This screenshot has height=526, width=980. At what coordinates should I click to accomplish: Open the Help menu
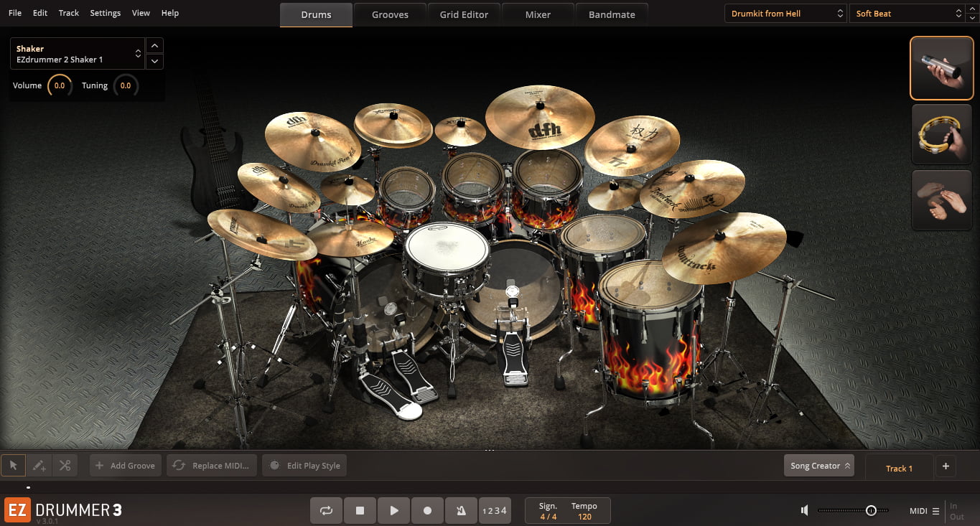[x=170, y=13]
